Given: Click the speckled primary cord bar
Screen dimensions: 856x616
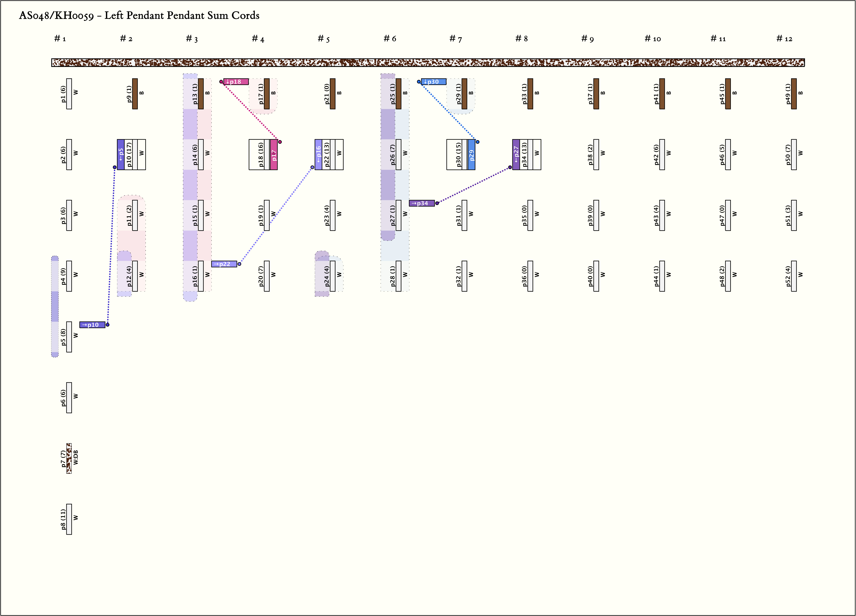Looking at the screenshot, I should (428, 63).
